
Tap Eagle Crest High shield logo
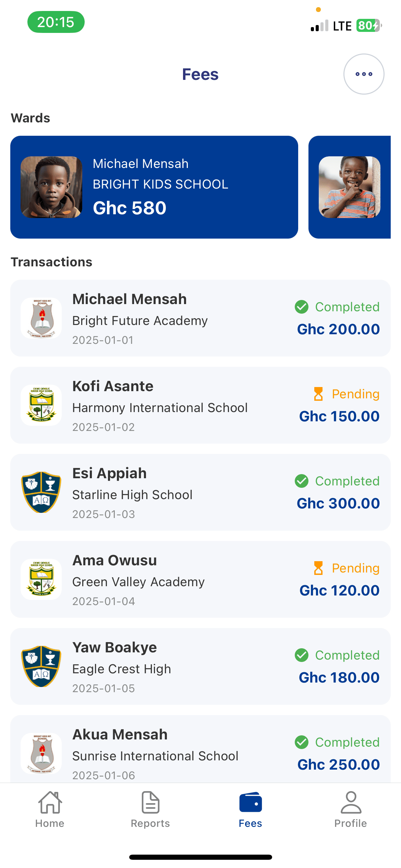click(41, 666)
